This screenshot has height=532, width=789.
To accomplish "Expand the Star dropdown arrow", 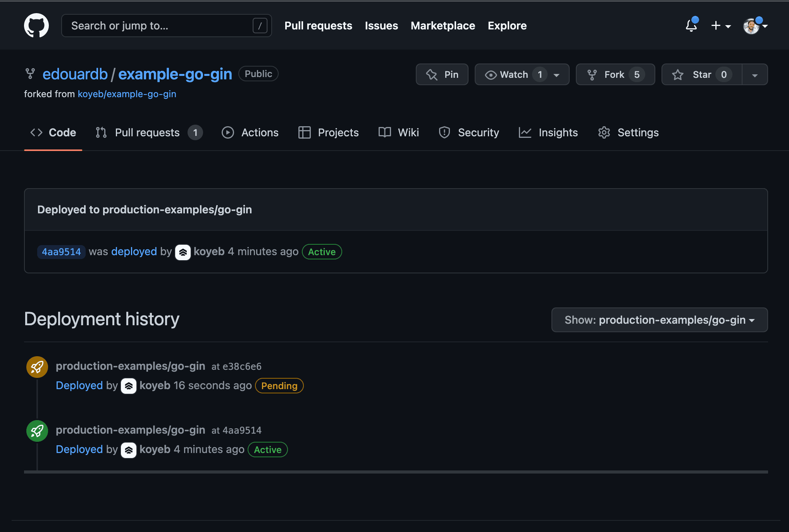I will [754, 74].
